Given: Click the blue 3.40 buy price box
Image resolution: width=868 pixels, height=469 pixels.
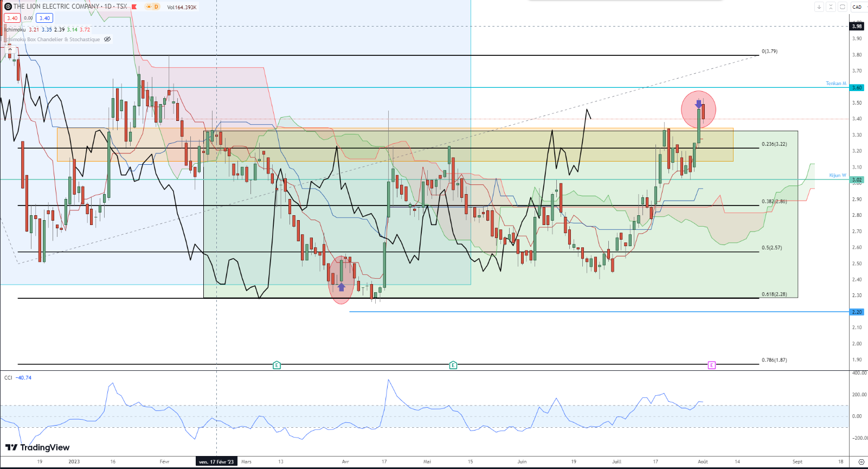Looking at the screenshot, I should [44, 18].
